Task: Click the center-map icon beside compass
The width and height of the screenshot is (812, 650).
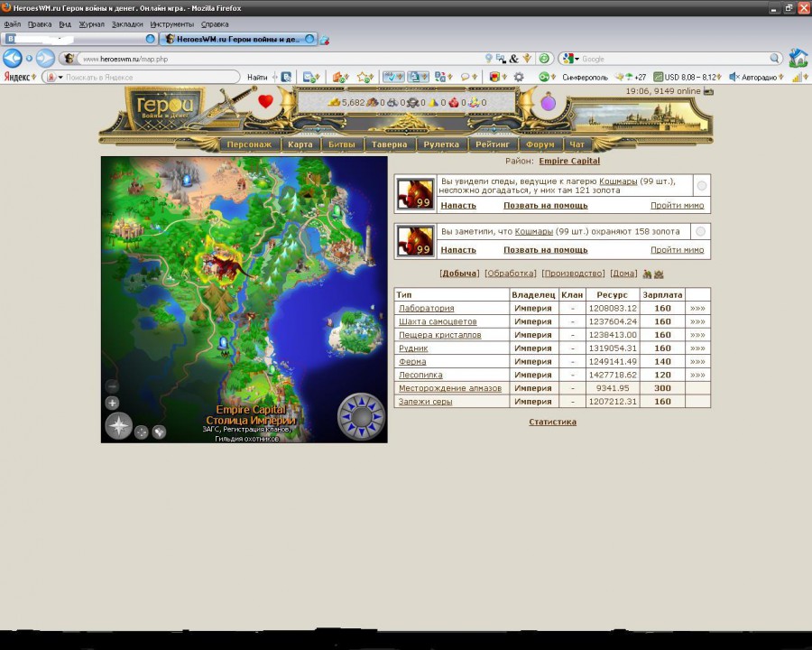Action: [142, 432]
